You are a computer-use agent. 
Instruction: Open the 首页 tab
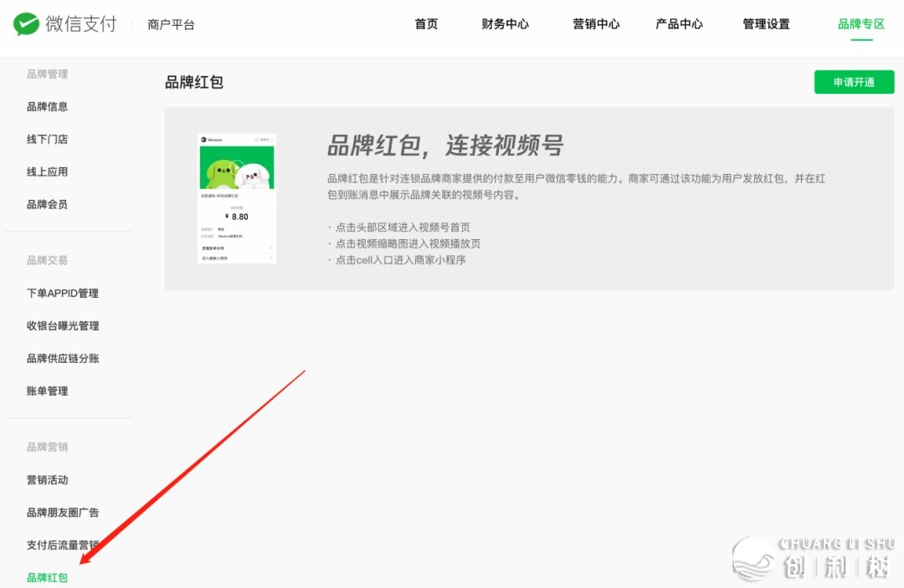pos(426,24)
